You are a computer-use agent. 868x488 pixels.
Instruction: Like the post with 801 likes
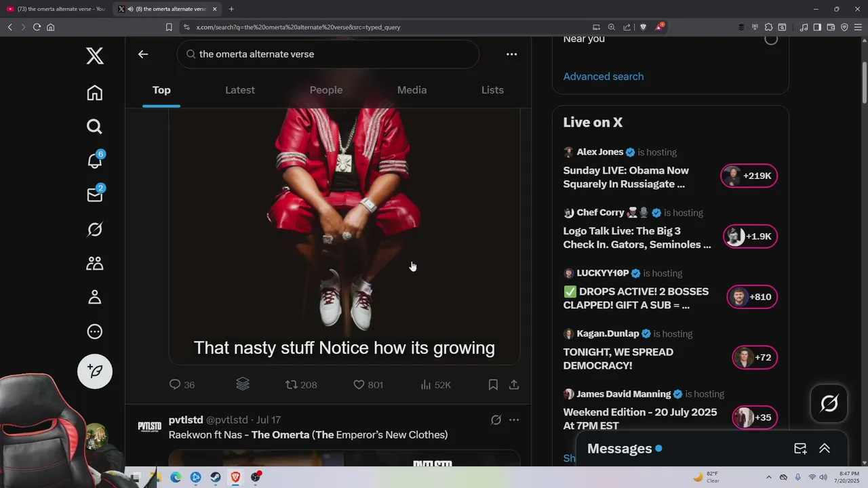(368, 384)
